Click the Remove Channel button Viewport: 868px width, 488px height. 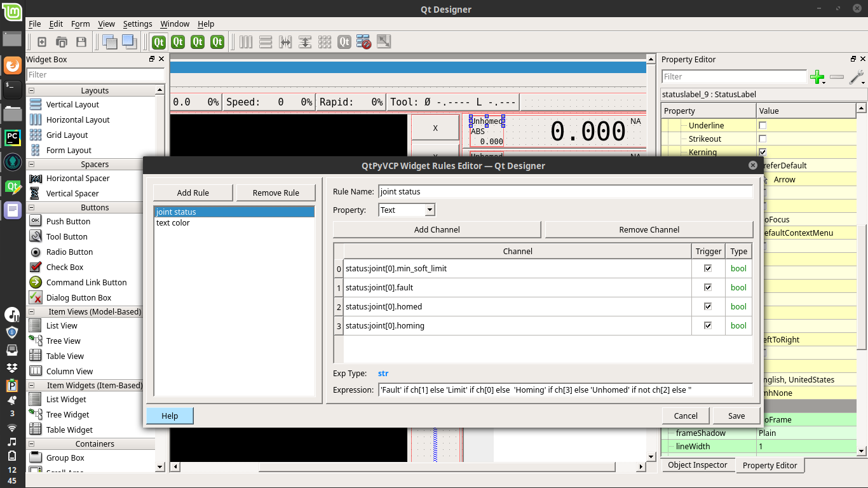[649, 229]
